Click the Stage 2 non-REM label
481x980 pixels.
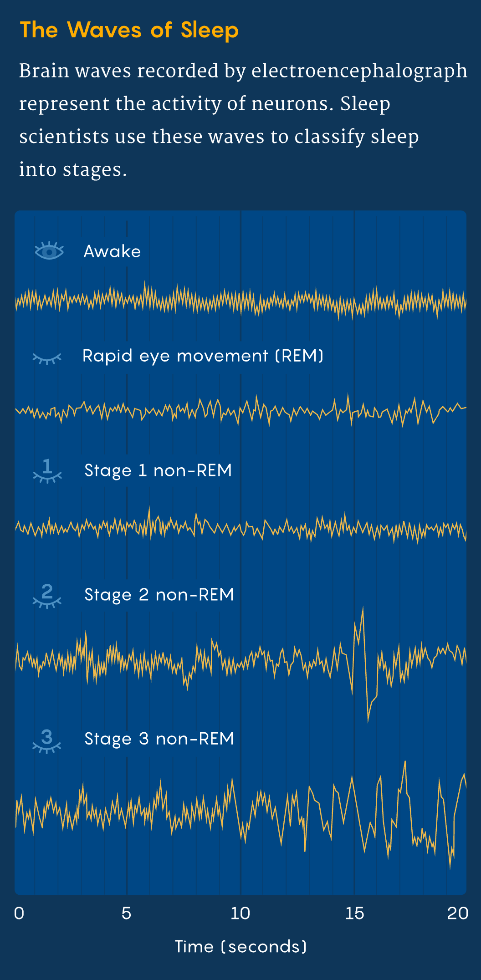[159, 595]
